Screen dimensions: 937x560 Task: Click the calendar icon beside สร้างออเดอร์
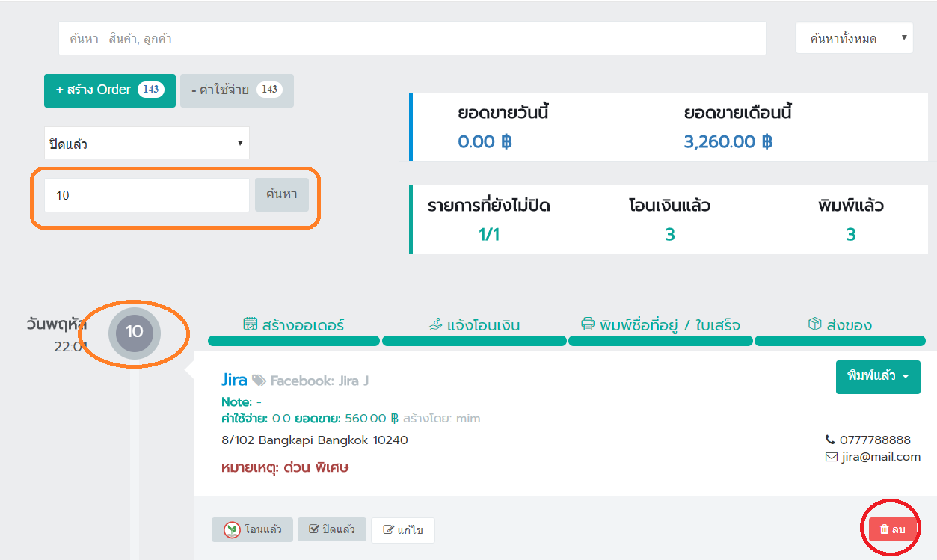tap(251, 324)
